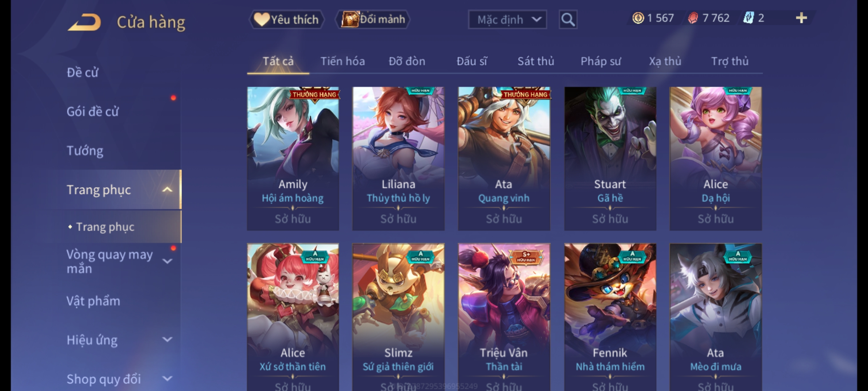Go to Tướng in the sidebar
Screen dimensions: 868x391
[85, 151]
